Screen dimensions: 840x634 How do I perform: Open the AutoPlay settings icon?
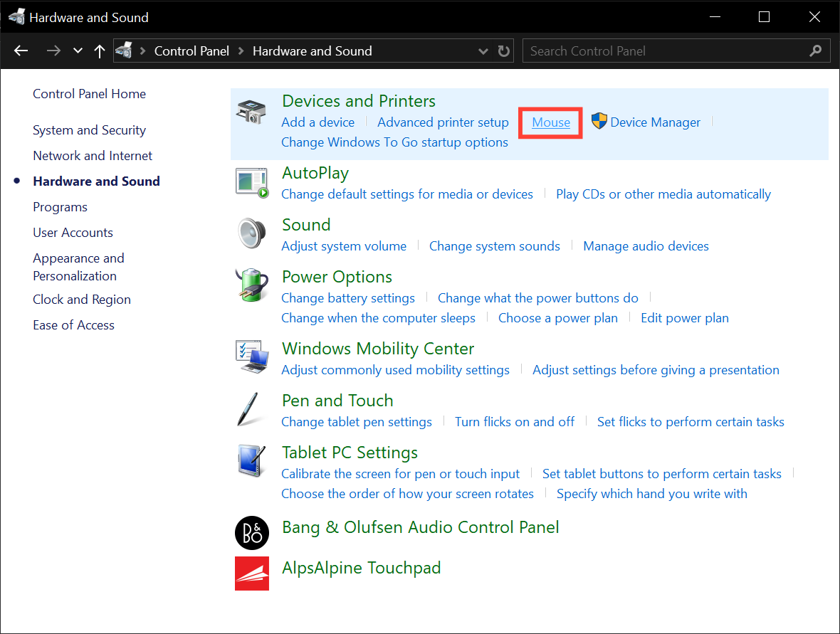251,184
